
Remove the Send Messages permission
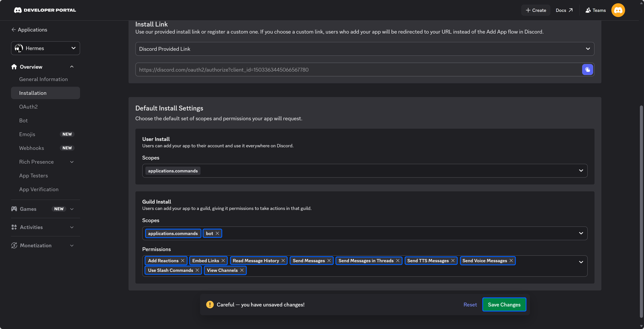[329, 261]
